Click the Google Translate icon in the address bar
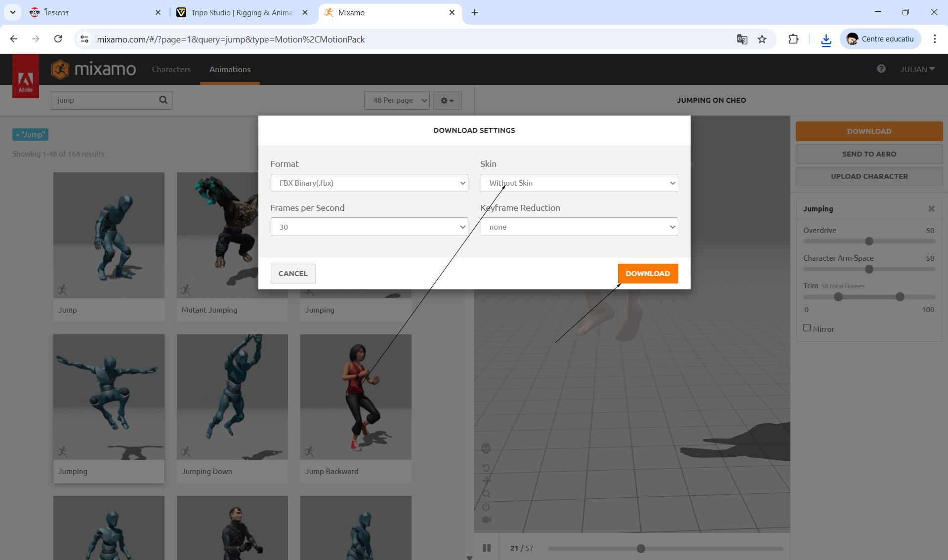948x560 pixels. pyautogui.click(x=742, y=39)
